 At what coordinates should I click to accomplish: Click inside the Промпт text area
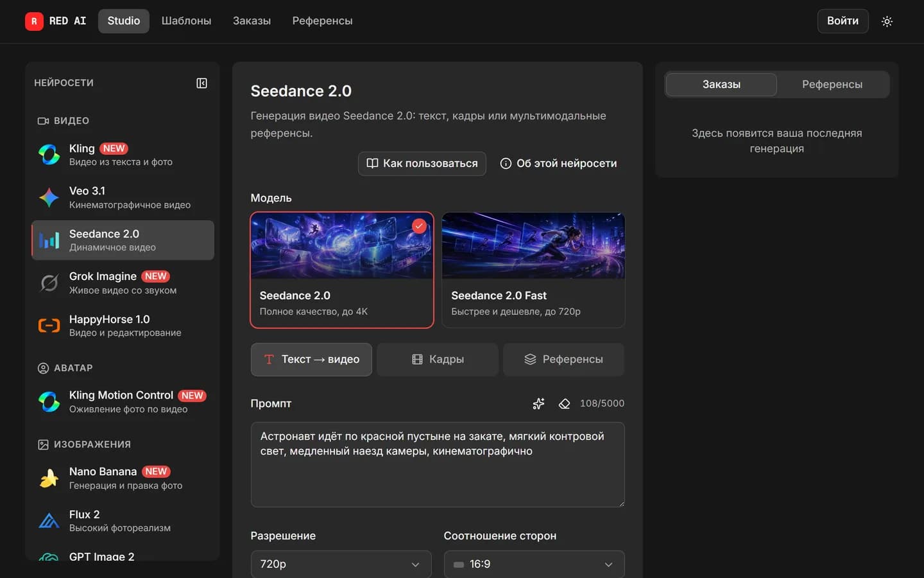(x=438, y=464)
